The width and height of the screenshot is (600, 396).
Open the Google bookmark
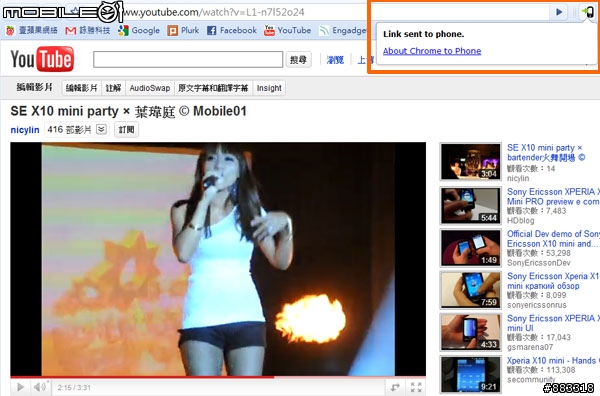(x=139, y=30)
